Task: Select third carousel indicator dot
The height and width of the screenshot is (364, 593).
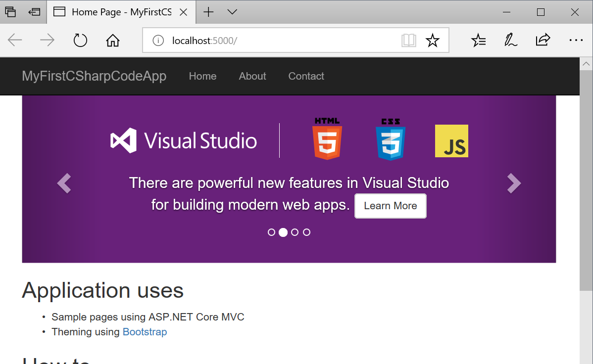Action: [x=295, y=232]
